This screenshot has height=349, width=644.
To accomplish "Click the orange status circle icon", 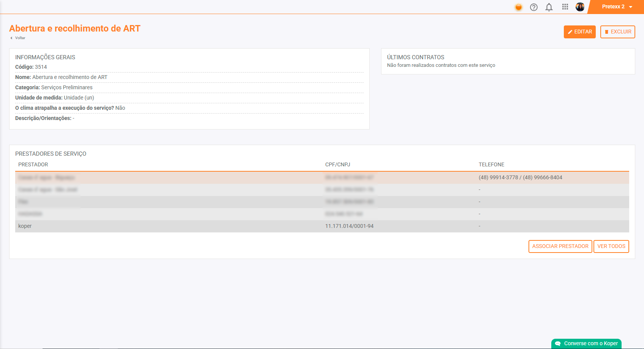I will tap(518, 7).
